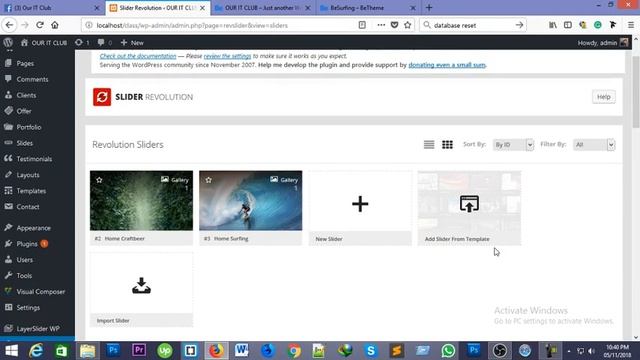
Task: Open the page actions three-dots menu
Action: 381,25
